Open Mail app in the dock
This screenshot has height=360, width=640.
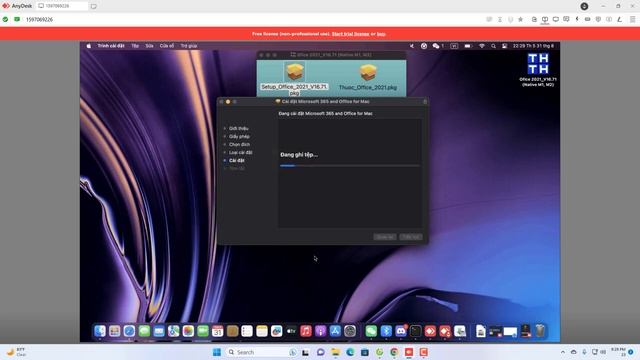(x=159, y=331)
